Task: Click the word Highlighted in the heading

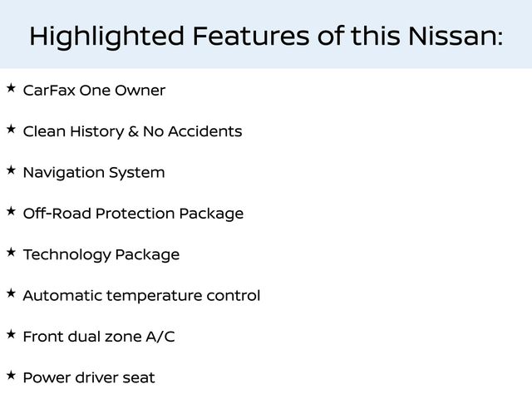Action: click(x=106, y=36)
